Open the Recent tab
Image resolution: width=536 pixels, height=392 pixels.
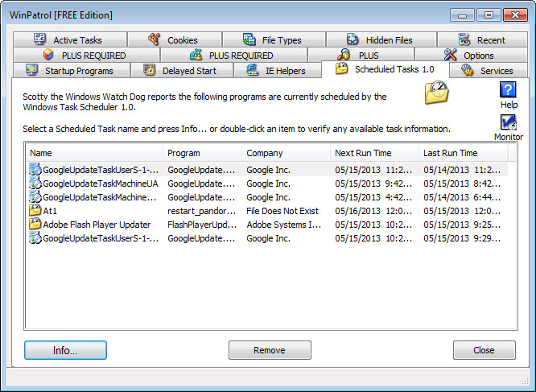pos(482,39)
